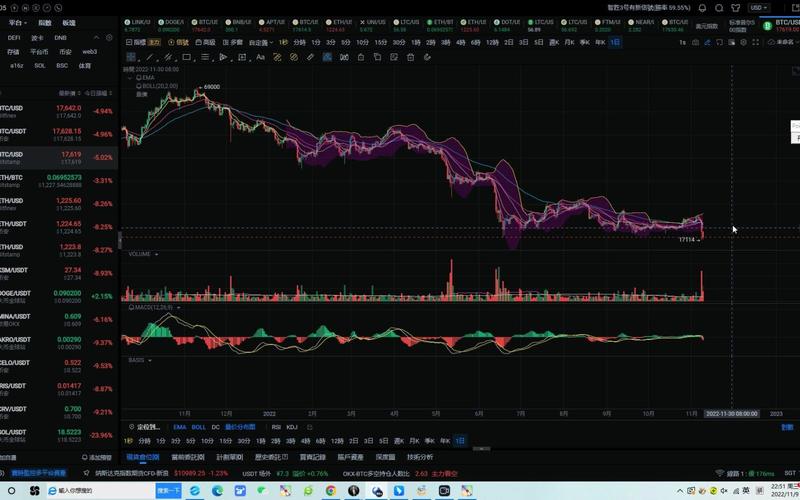The image size is (800, 500).
Task: Toggle the EMA indicator in bottom bar
Action: click(x=180, y=427)
